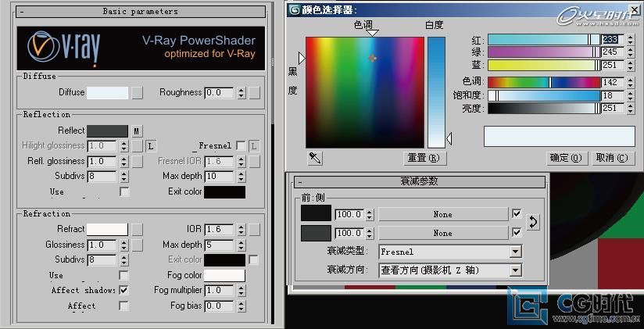Click the first falloff front color swatch
The width and height of the screenshot is (644, 329).
(316, 213)
